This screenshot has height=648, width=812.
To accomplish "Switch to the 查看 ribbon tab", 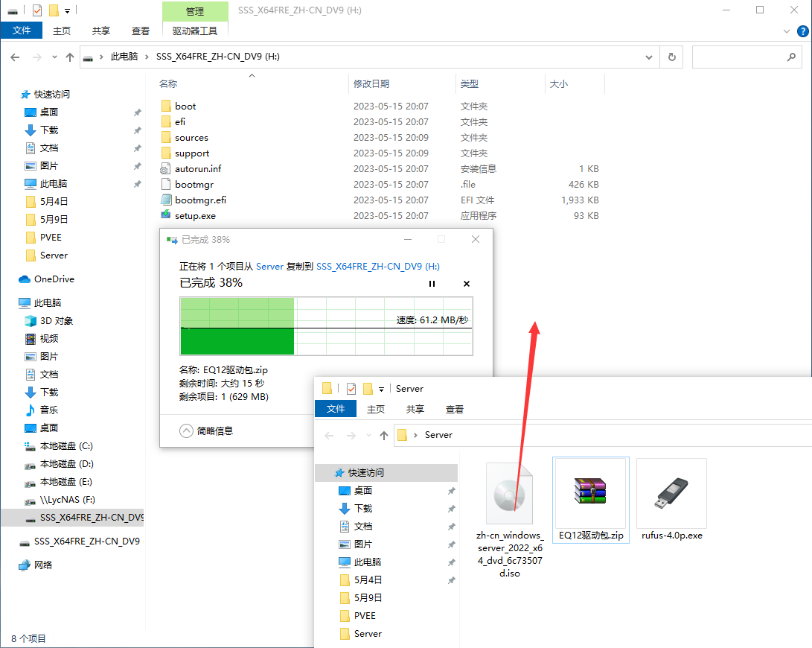I will [x=140, y=31].
